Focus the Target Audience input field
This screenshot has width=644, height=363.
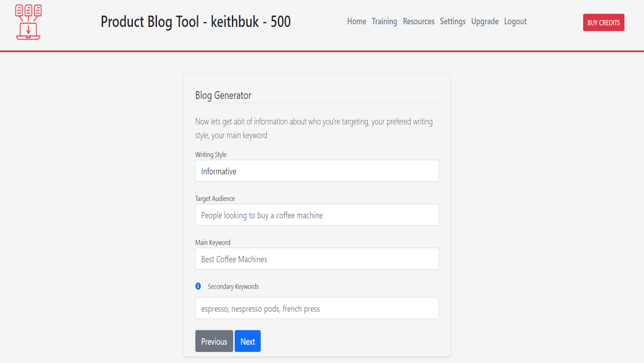click(317, 215)
